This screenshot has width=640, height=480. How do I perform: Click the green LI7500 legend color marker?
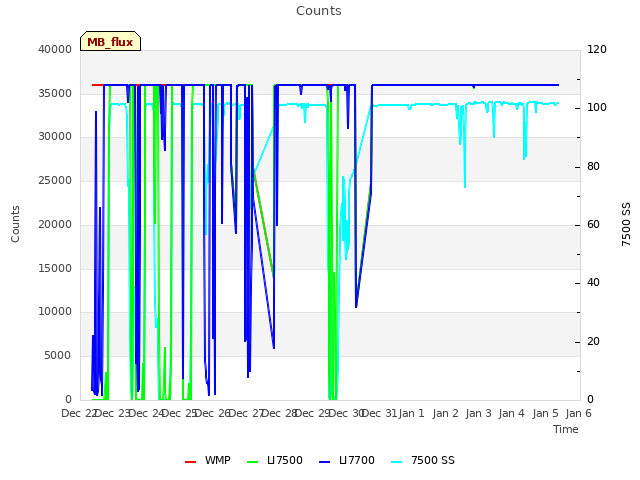click(x=253, y=462)
